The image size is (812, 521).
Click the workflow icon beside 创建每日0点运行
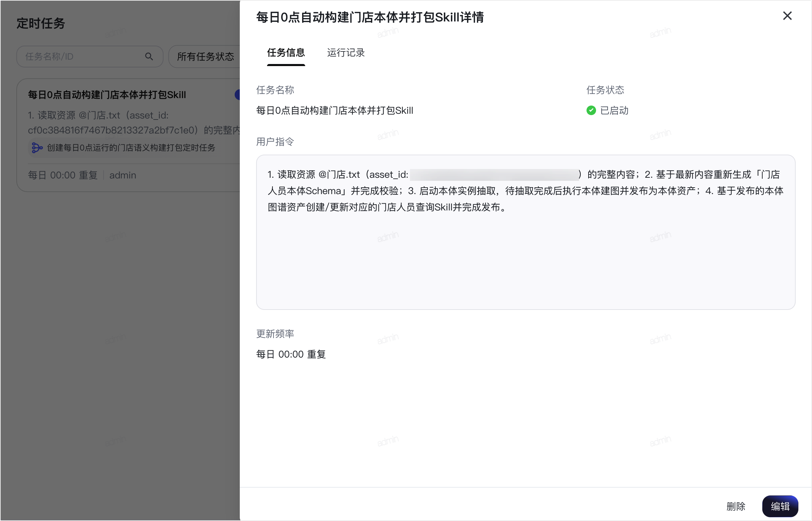[37, 148]
